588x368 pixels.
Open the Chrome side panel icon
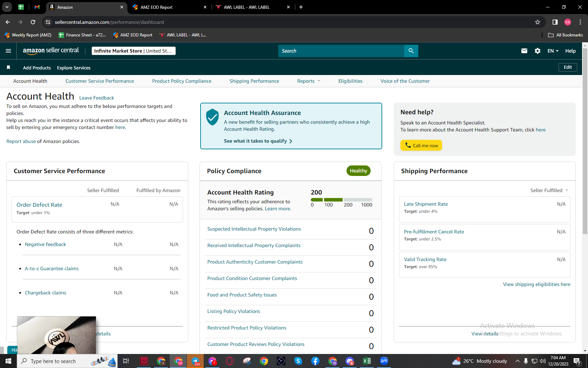[555, 22]
